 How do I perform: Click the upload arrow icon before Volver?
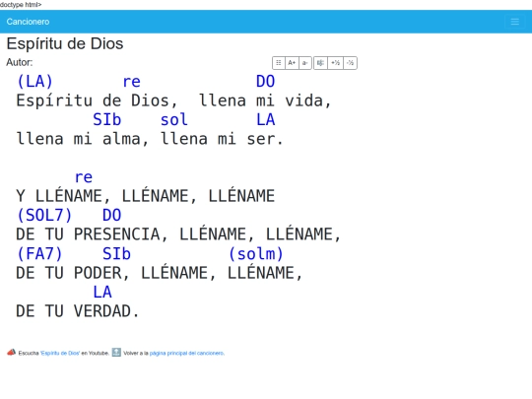(116, 352)
